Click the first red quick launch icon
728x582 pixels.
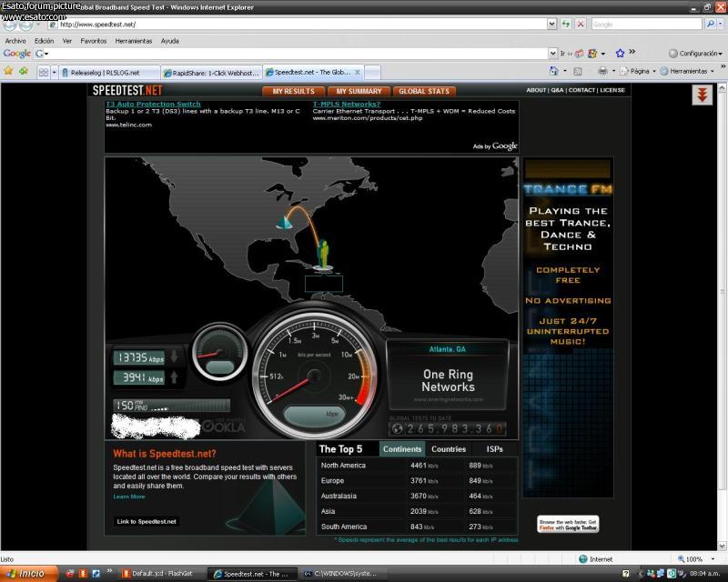click(x=70, y=574)
